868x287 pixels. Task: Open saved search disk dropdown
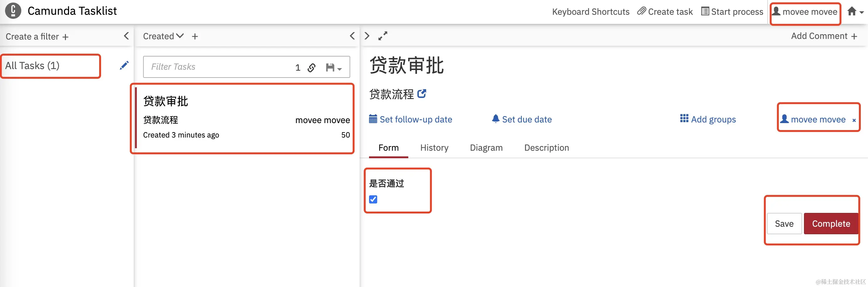point(334,68)
